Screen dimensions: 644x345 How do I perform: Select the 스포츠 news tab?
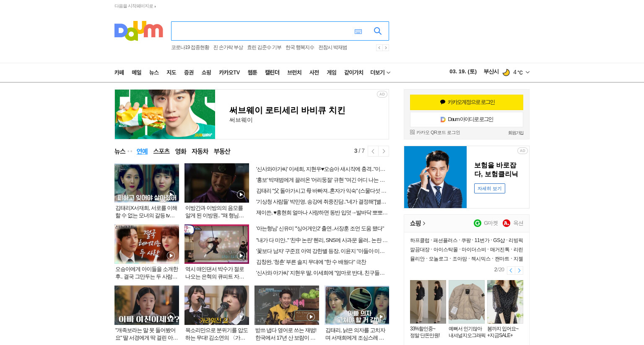pyautogui.click(x=161, y=151)
